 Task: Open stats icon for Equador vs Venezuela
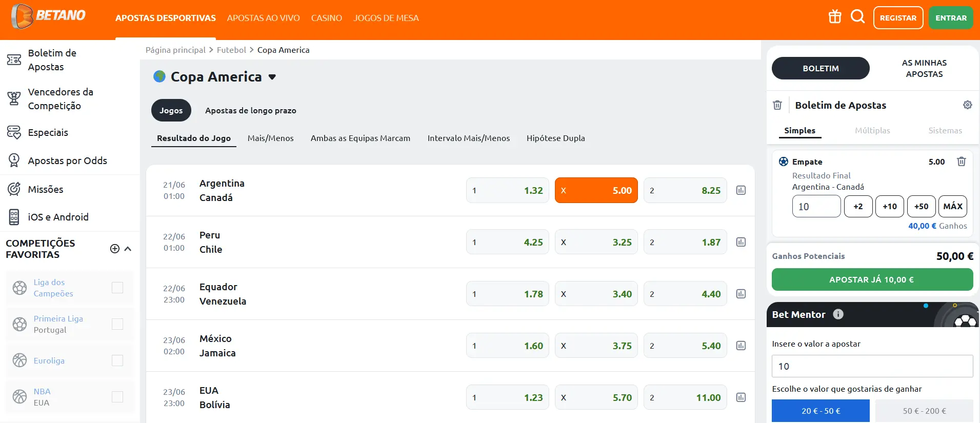click(741, 294)
